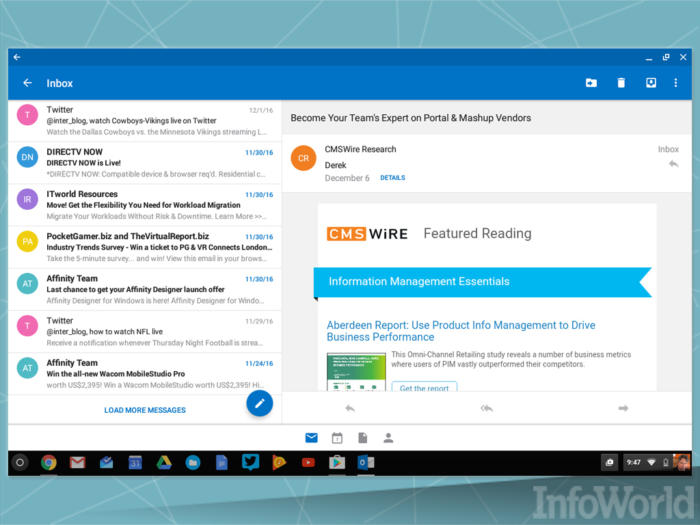700x525 pixels.
Task: Launch Chrome from the shelf
Action: tap(49, 462)
